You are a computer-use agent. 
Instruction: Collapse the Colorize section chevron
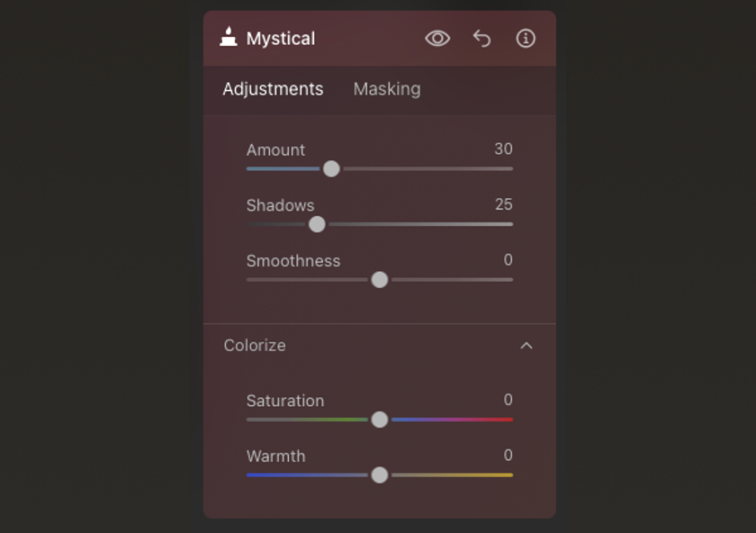coord(526,346)
